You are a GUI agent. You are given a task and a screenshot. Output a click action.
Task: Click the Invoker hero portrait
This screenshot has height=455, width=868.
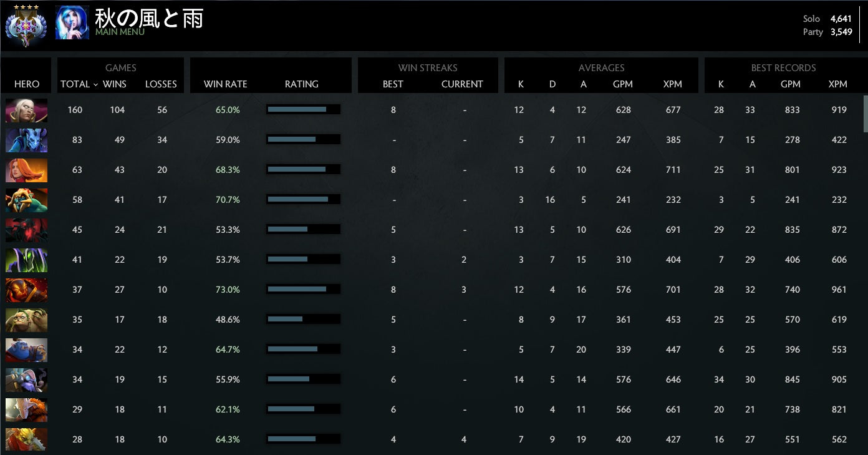click(x=26, y=110)
